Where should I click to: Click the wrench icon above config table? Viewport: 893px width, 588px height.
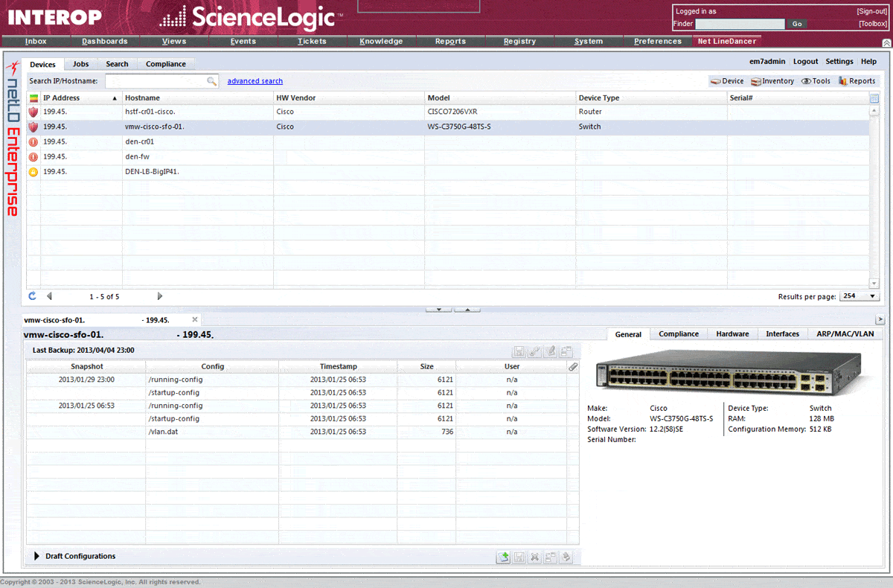pos(534,352)
